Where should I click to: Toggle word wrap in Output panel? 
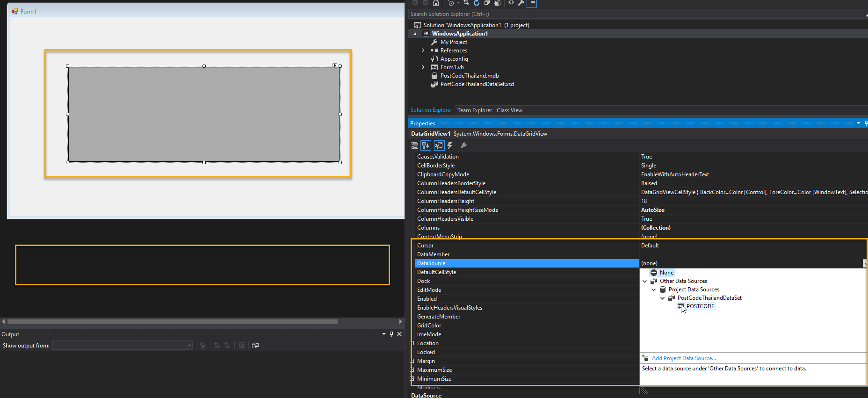pyautogui.click(x=255, y=345)
